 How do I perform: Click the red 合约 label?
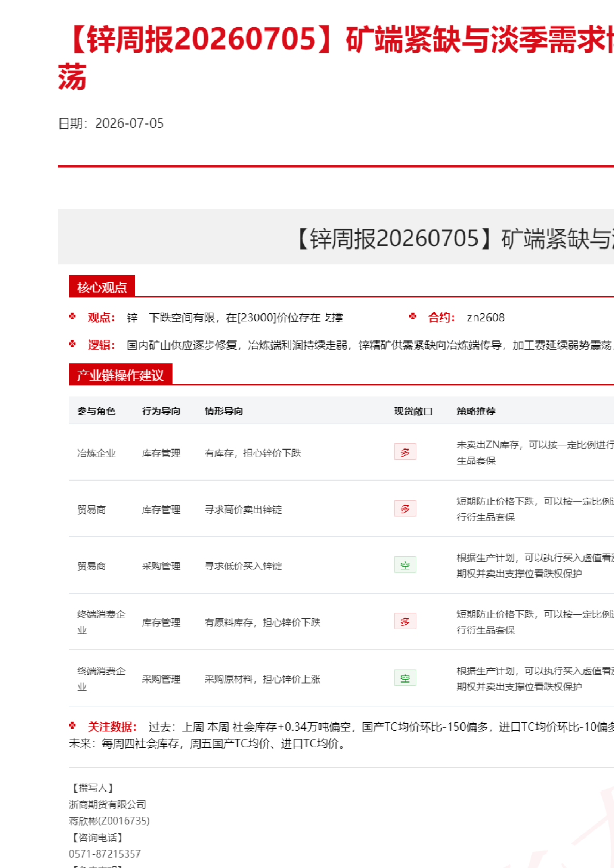pos(442,317)
